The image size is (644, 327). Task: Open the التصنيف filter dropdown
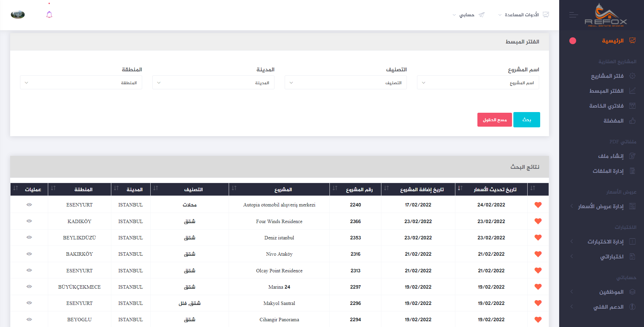tap(345, 83)
